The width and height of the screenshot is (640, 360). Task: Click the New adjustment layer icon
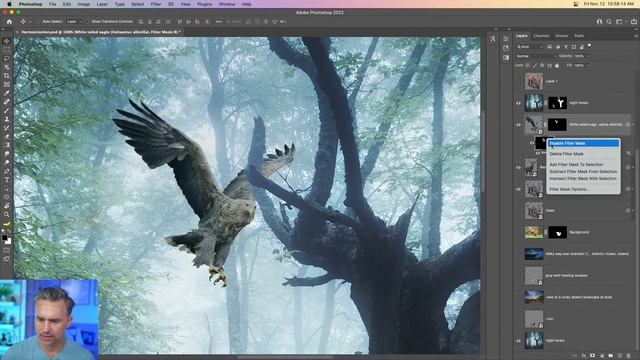coord(602,356)
